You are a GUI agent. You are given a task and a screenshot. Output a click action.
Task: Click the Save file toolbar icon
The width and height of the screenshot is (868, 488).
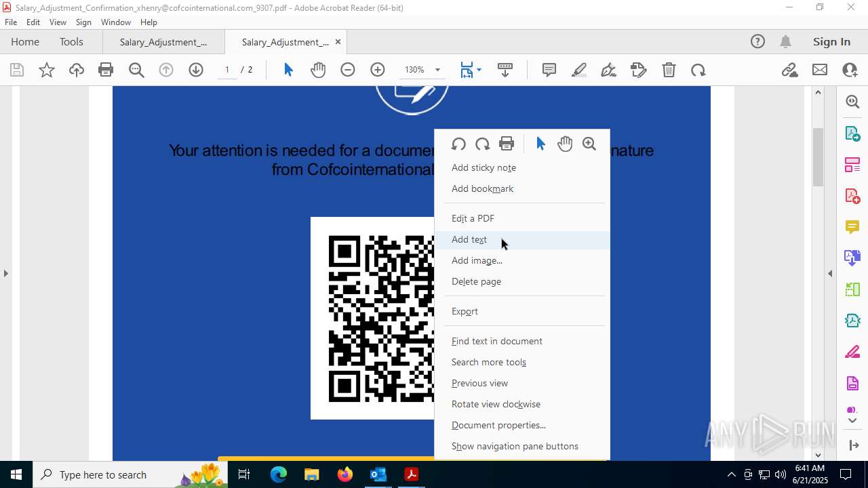tap(17, 70)
